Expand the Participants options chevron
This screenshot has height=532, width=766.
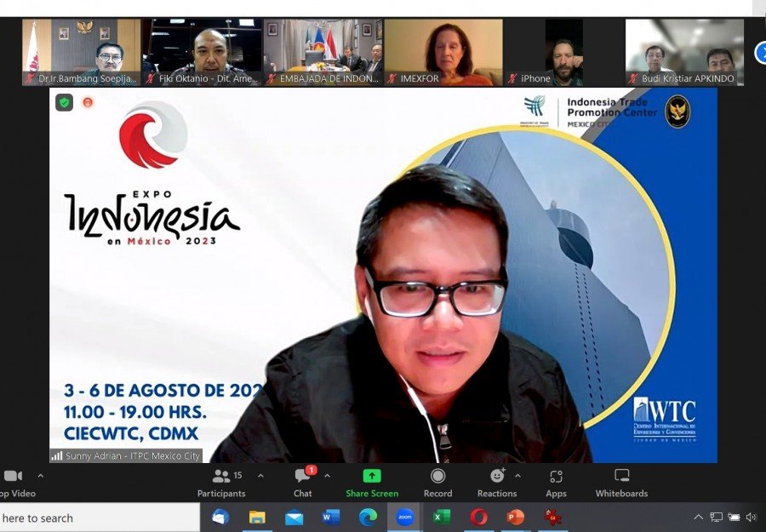260,476
